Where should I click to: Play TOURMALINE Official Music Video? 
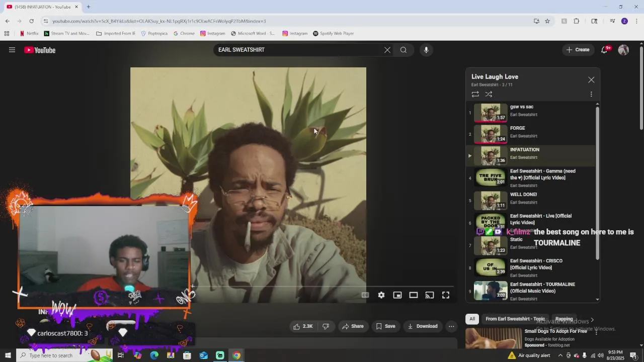coord(531,291)
